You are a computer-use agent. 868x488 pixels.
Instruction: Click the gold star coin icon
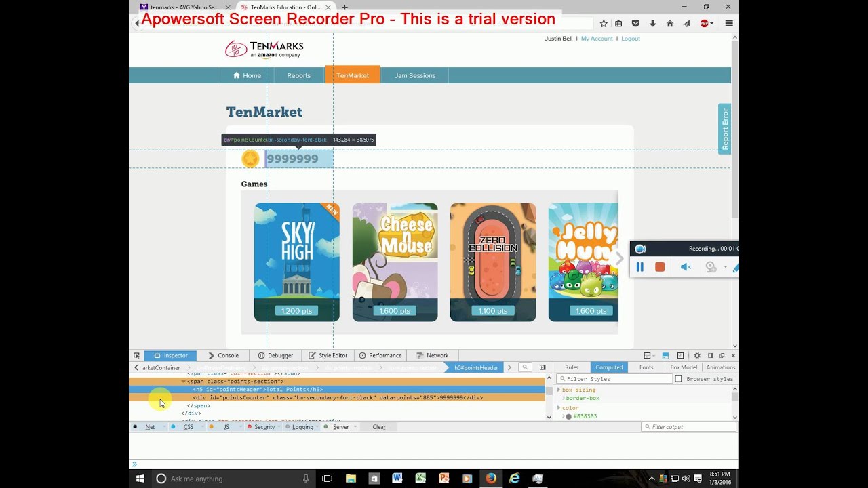pyautogui.click(x=250, y=159)
